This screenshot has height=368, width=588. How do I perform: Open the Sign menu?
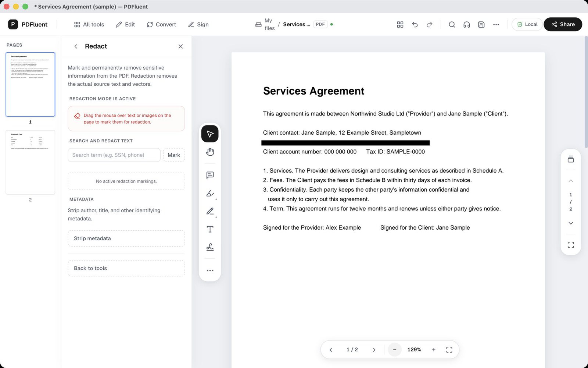point(198,24)
